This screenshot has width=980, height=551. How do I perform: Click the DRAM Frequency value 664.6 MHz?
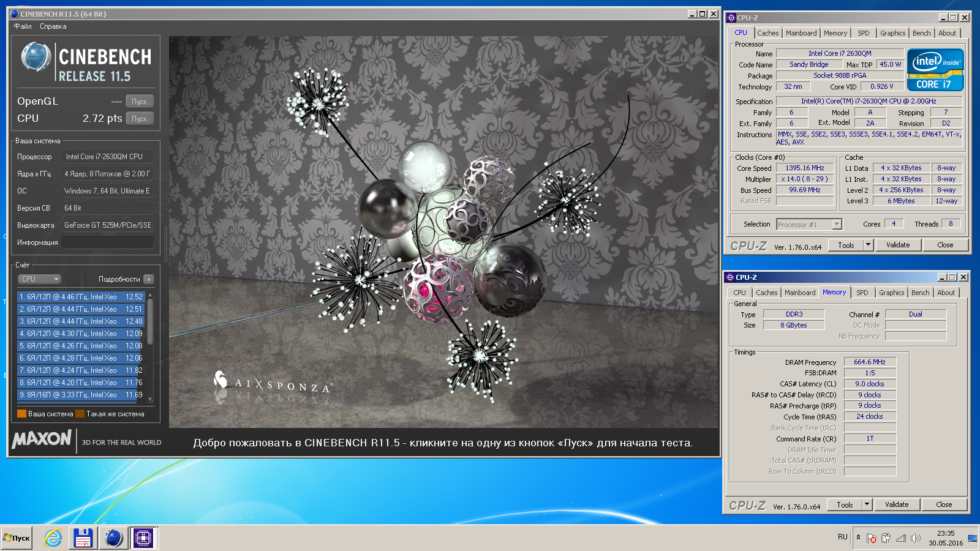(870, 362)
